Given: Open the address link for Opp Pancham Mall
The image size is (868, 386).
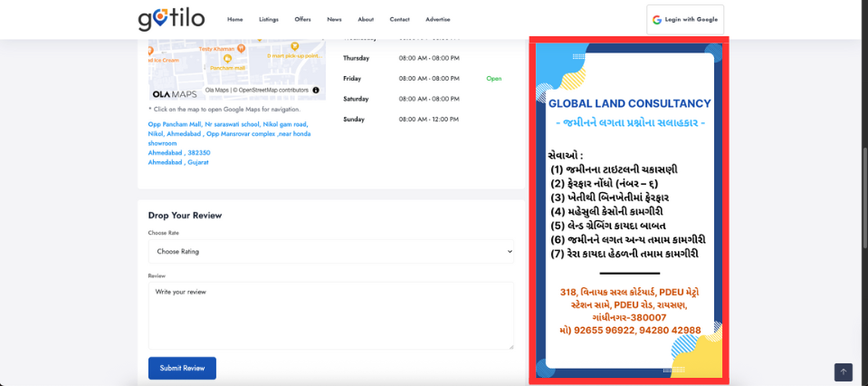Looking at the screenshot, I should pos(229,133).
